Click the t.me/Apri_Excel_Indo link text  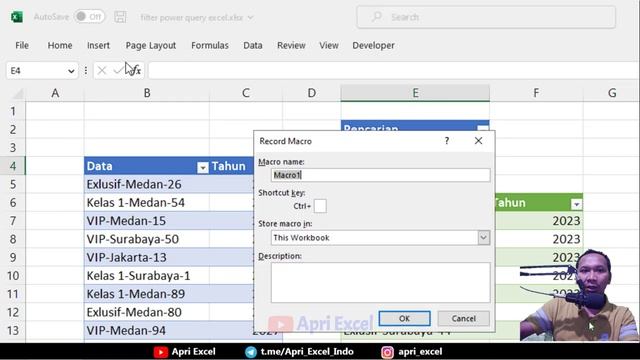click(x=307, y=351)
